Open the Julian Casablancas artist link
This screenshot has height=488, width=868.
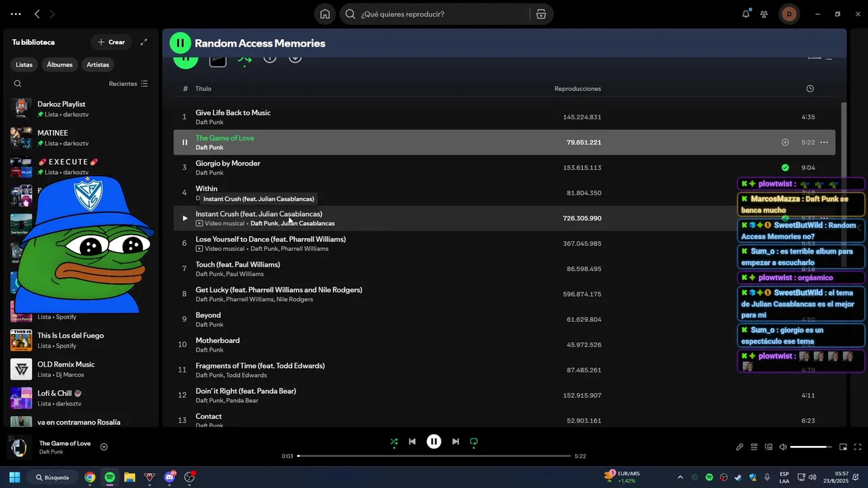(x=308, y=224)
